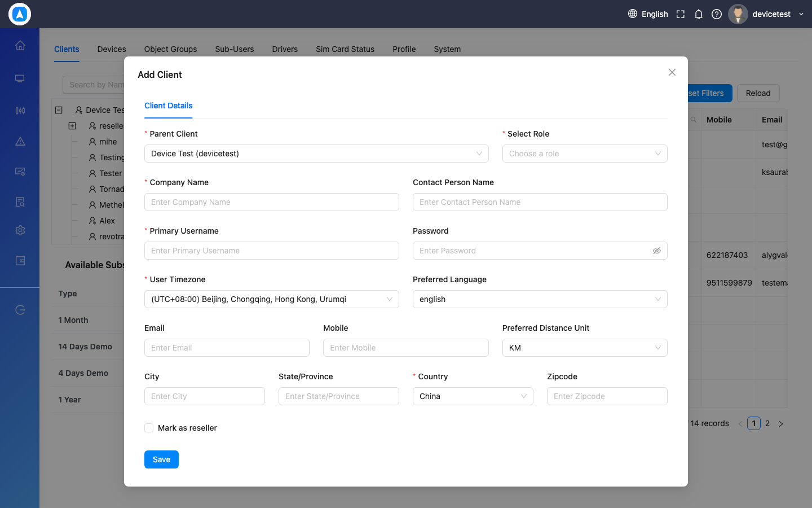The image size is (812, 508).
Task: Focus the Mobile input field
Action: pos(406,348)
